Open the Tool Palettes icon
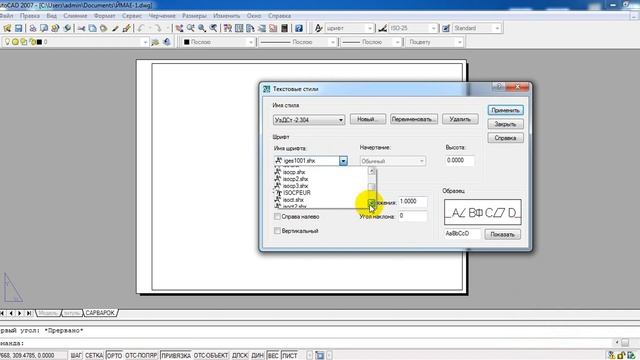This screenshot has height=360, width=640. click(250, 28)
